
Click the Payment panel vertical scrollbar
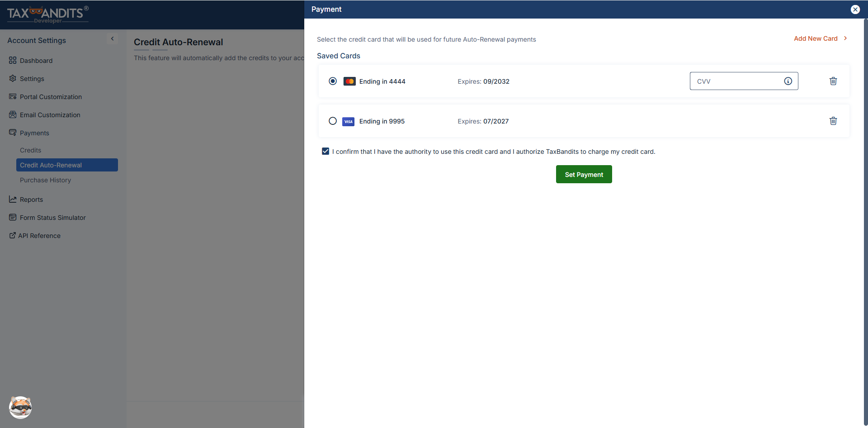click(865, 222)
